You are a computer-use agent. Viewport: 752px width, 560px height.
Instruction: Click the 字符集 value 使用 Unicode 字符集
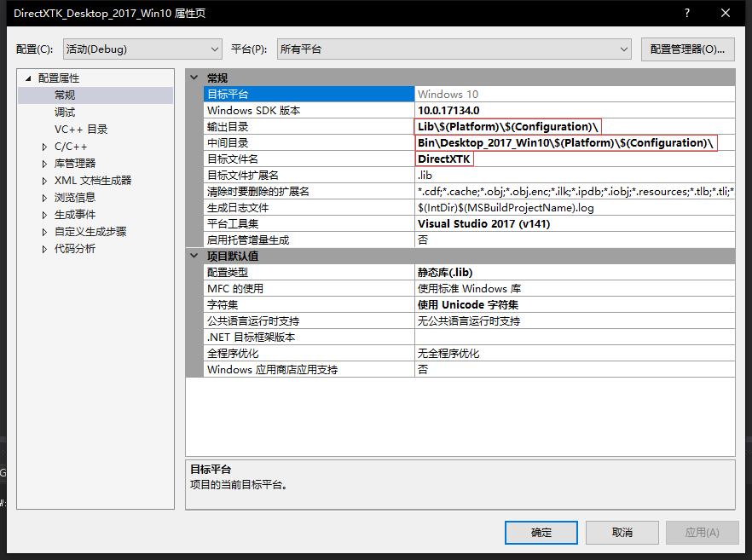click(x=575, y=305)
